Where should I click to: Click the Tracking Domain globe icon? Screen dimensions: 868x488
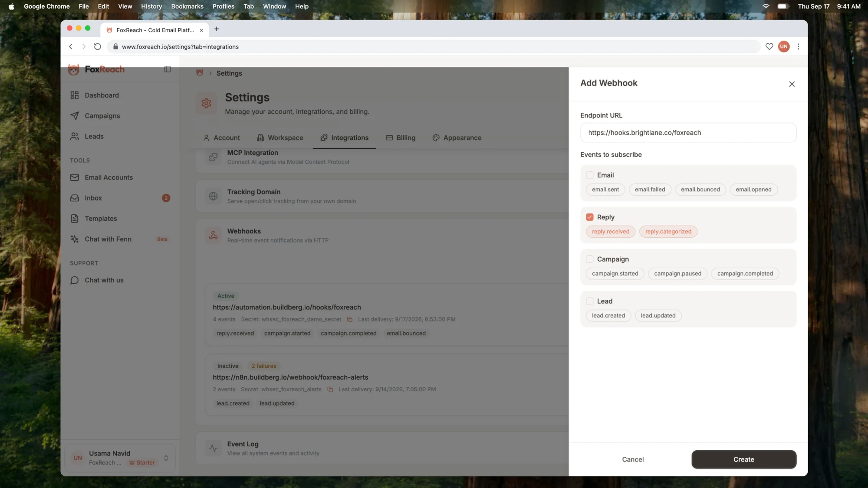(x=213, y=196)
